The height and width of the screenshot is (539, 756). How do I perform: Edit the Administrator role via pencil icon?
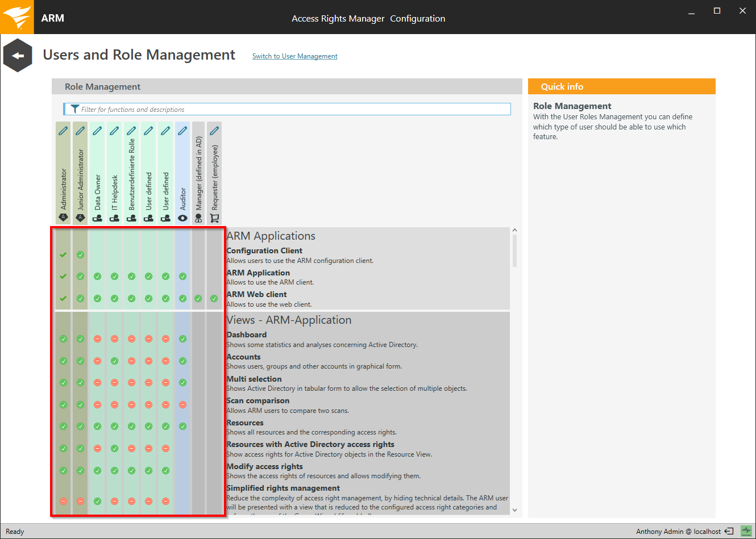pos(63,131)
